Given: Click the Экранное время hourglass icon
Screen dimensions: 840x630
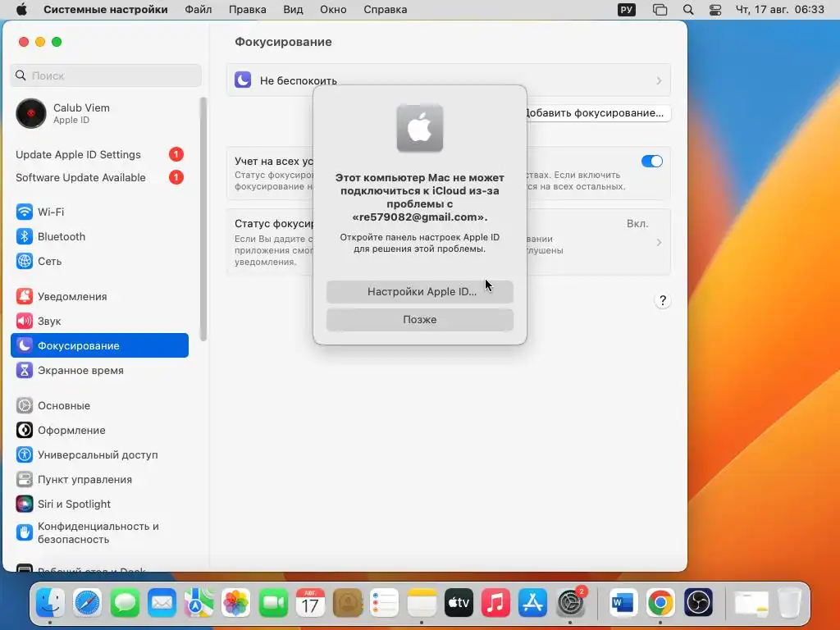Looking at the screenshot, I should (x=24, y=370).
